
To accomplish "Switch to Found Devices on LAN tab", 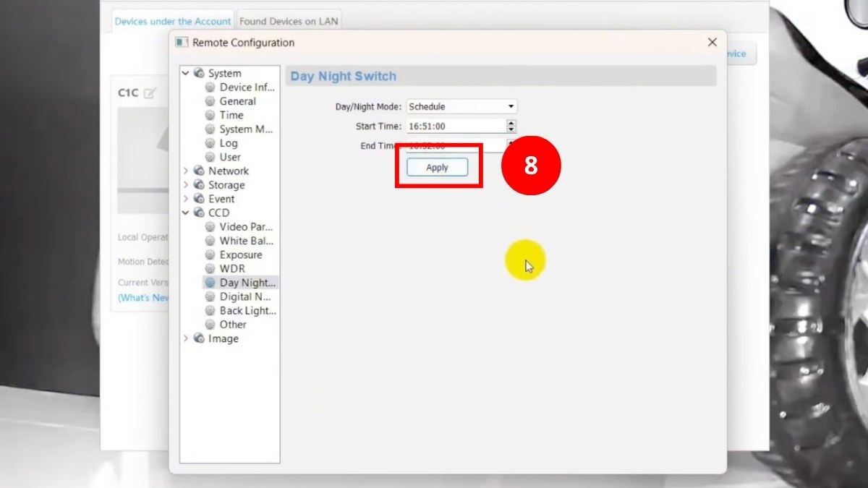I will click(289, 22).
